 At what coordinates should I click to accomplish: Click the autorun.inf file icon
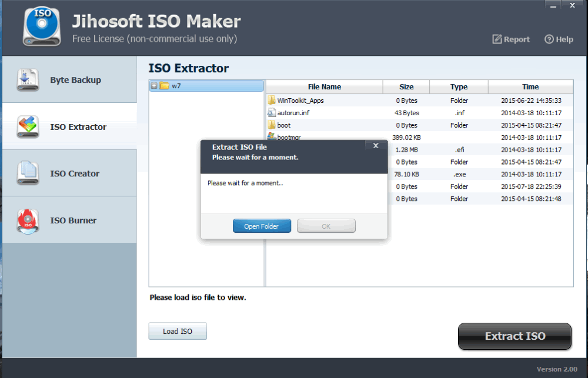(272, 112)
